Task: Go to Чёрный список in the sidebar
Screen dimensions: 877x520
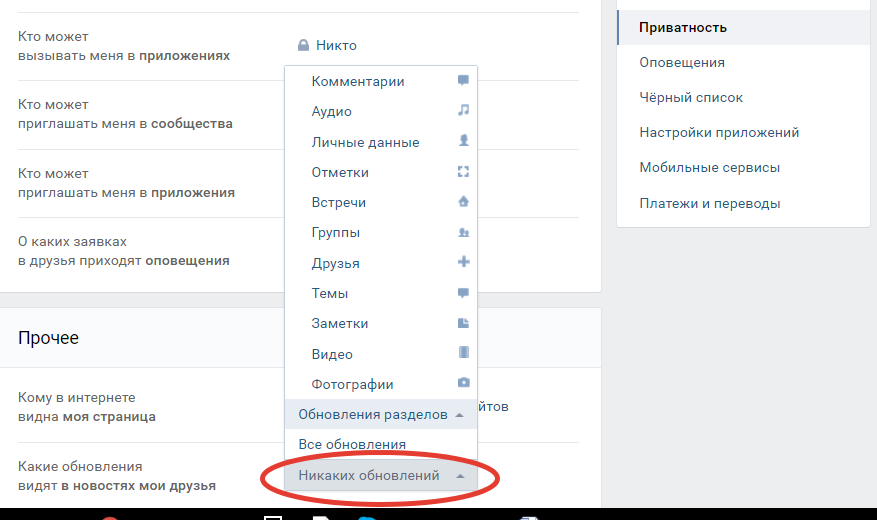Action: (x=691, y=97)
